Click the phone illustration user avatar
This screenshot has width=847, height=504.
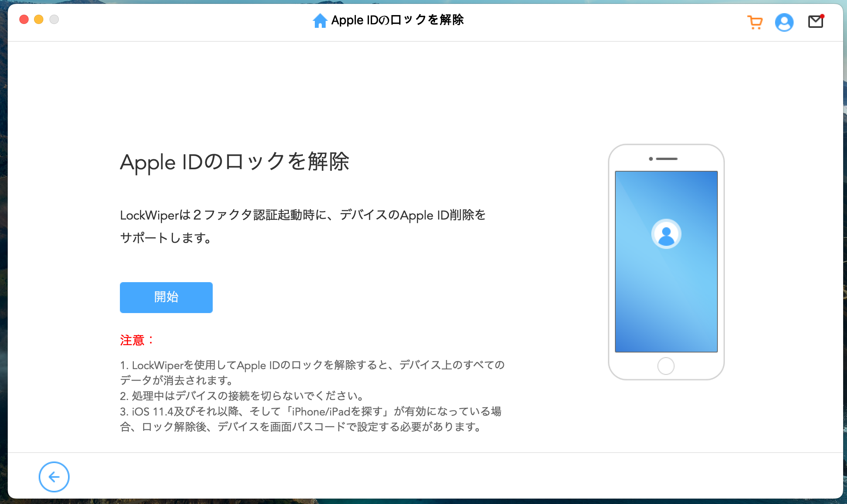pos(666,234)
